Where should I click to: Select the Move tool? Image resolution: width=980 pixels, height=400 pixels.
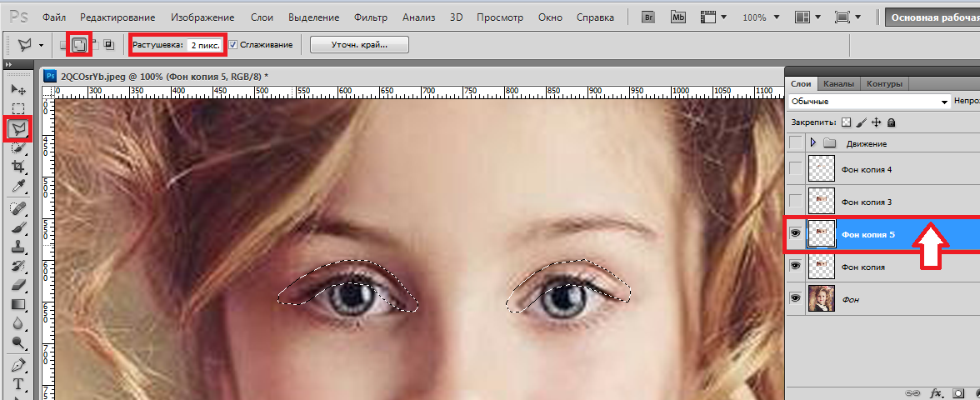pyautogui.click(x=18, y=91)
